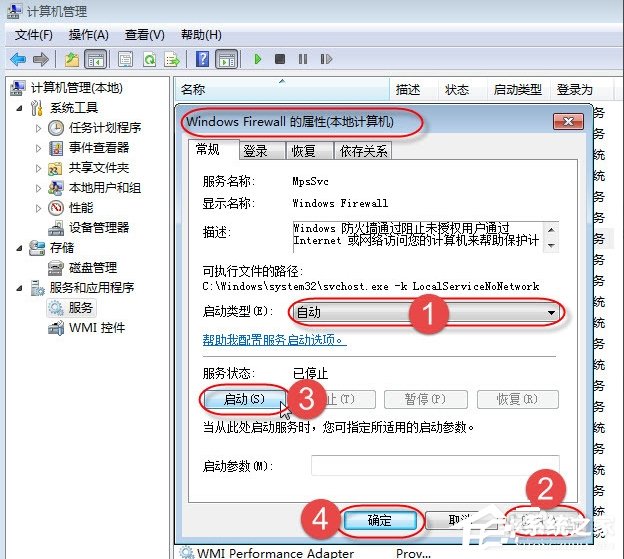Click the Stop Service square icon
The image size is (624, 559).
(280, 59)
